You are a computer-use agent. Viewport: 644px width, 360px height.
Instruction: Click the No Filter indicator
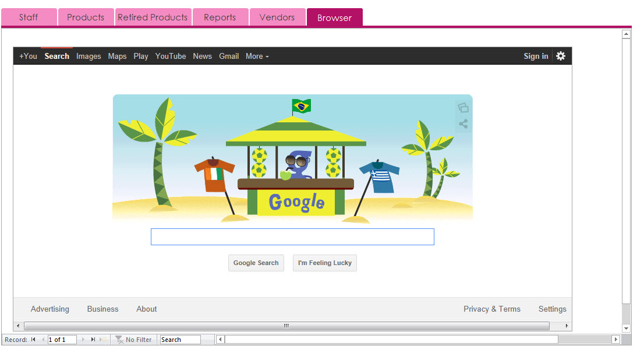click(133, 340)
